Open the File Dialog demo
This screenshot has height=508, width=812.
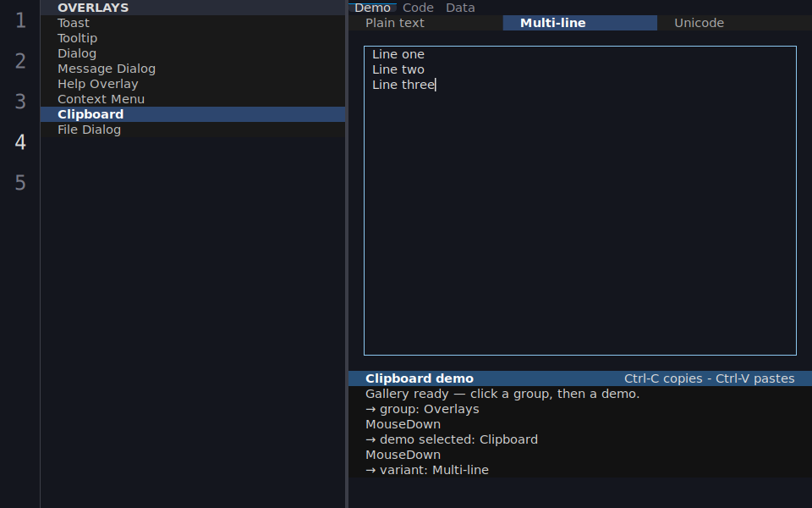[x=193, y=130]
